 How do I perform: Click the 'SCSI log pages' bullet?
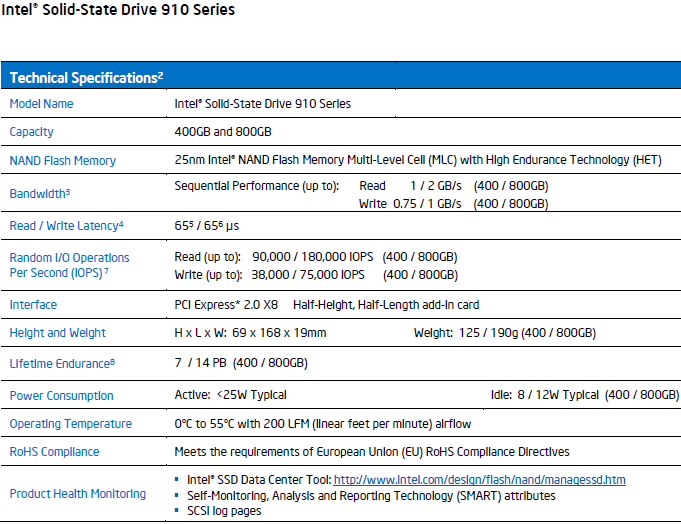coord(224,511)
